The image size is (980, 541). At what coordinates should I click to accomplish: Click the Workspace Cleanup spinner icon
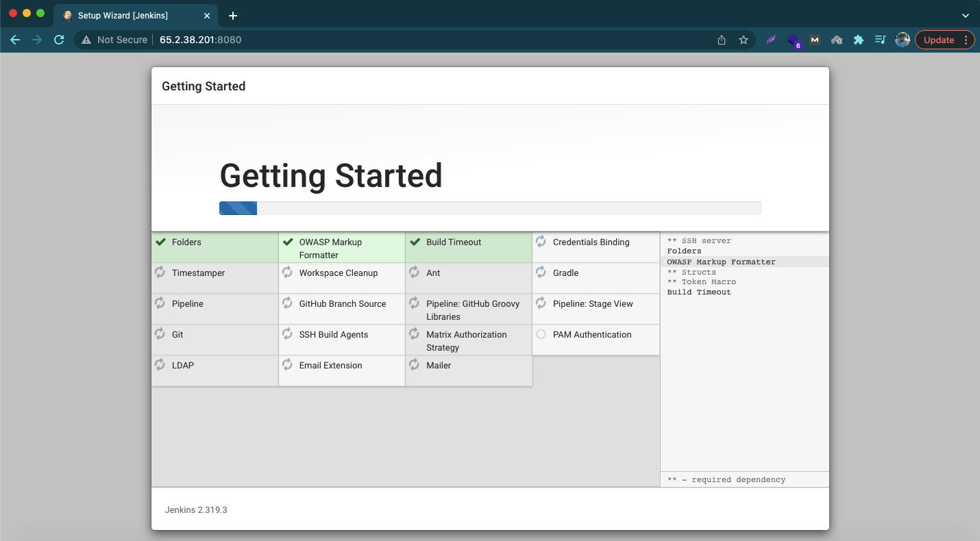pos(287,273)
